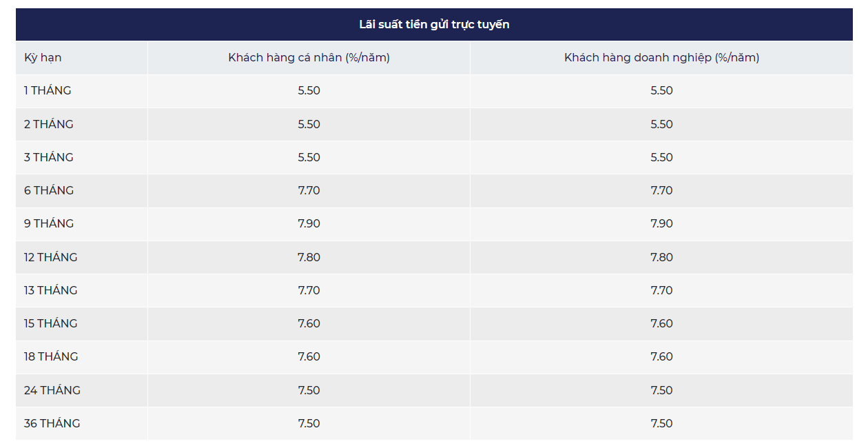Select the '1 THÁNG' term row label
This screenshot has width=868, height=446.
tap(48, 91)
